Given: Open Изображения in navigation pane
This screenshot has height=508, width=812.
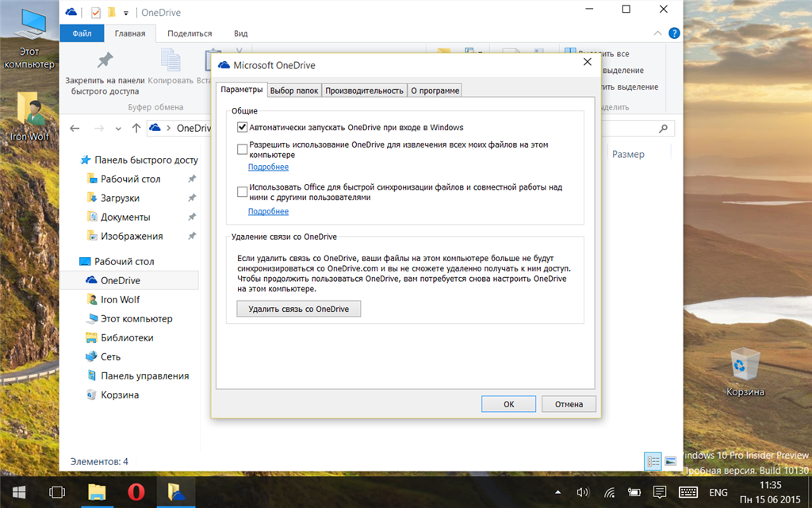Looking at the screenshot, I should [x=132, y=237].
